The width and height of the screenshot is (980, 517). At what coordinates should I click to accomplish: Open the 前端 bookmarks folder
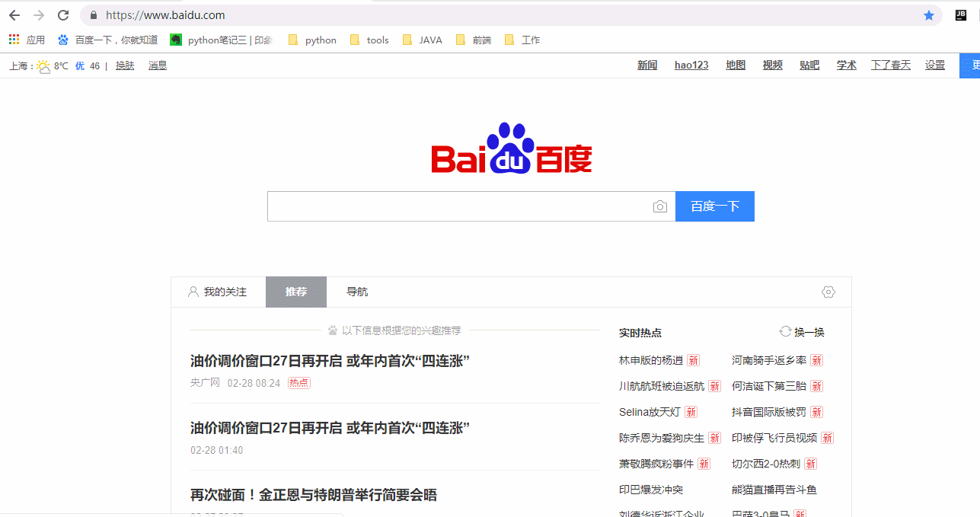coord(473,40)
